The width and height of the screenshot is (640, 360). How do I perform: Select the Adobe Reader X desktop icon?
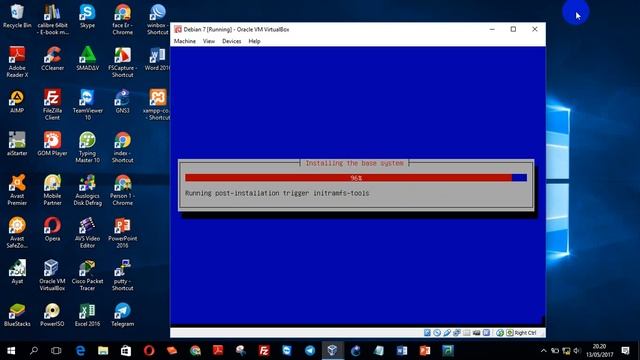[x=17, y=61]
